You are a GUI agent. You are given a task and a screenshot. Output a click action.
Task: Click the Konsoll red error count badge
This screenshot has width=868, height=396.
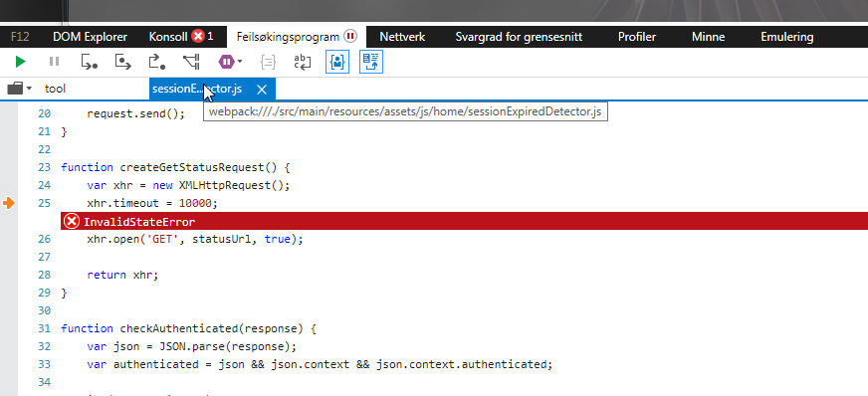(x=198, y=37)
